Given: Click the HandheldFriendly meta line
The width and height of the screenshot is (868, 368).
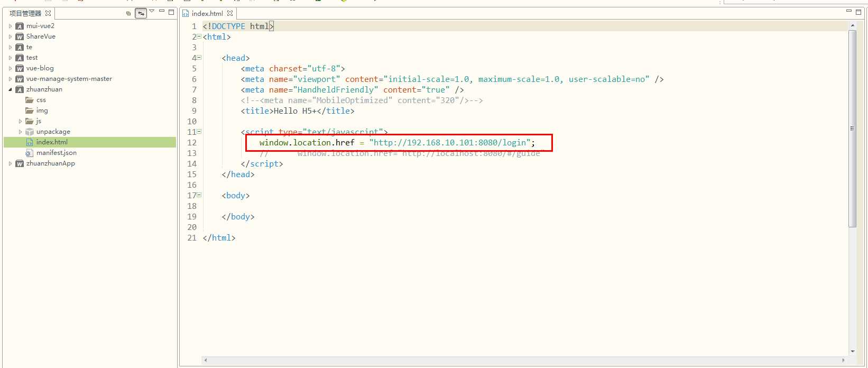Looking at the screenshot, I should pyautogui.click(x=352, y=89).
